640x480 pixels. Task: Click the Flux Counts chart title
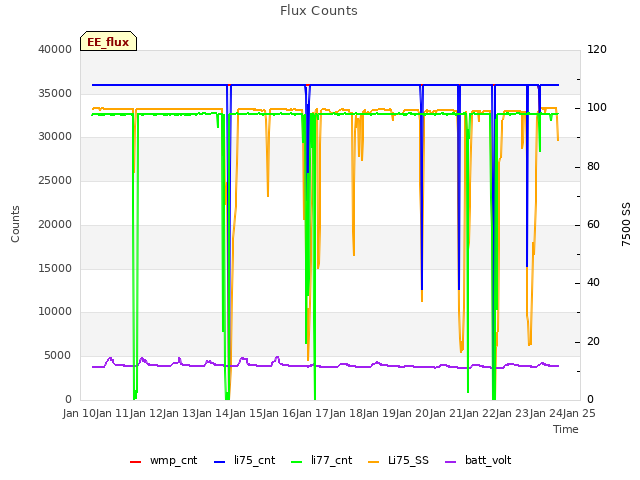pos(319,11)
